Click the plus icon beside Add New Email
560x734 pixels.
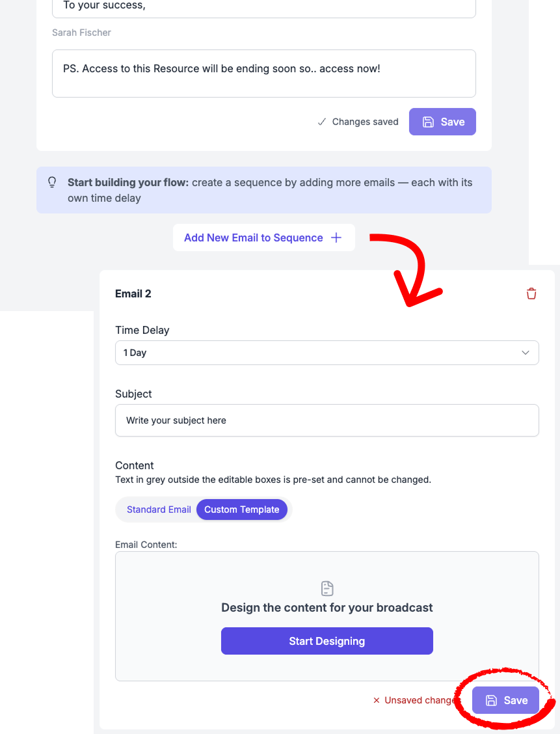point(336,238)
